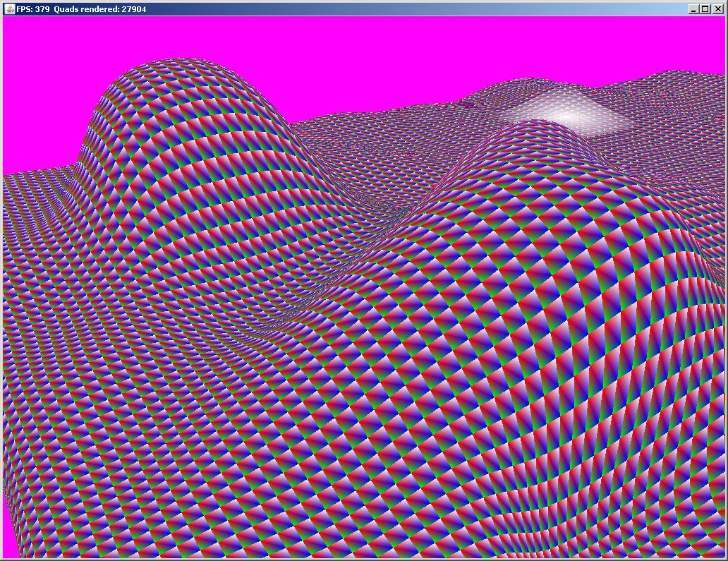This screenshot has width=728, height=561.
Task: Close the terrain render window
Action: click(717, 9)
